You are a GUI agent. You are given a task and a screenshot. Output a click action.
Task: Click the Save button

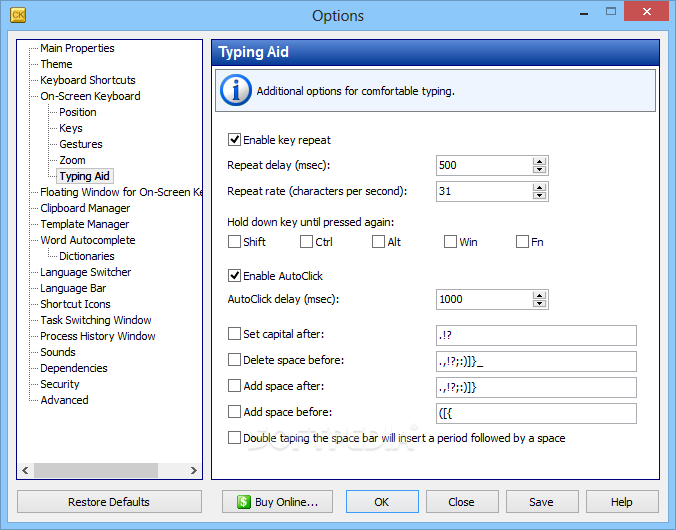tap(541, 502)
